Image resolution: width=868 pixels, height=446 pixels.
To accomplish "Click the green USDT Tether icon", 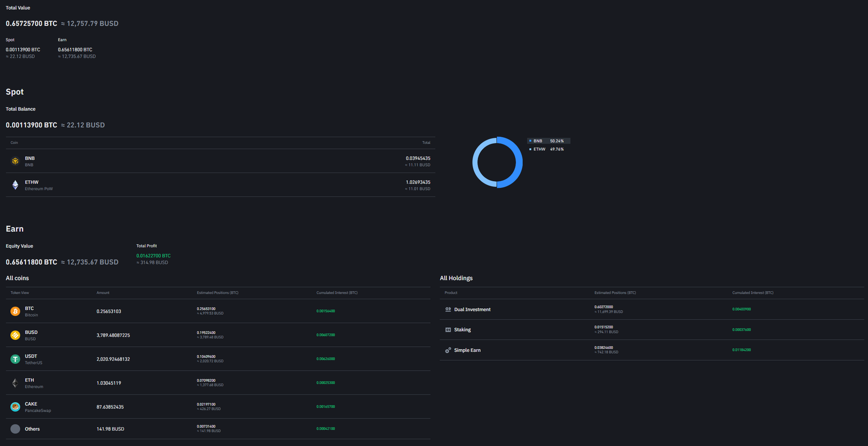I will [15, 359].
